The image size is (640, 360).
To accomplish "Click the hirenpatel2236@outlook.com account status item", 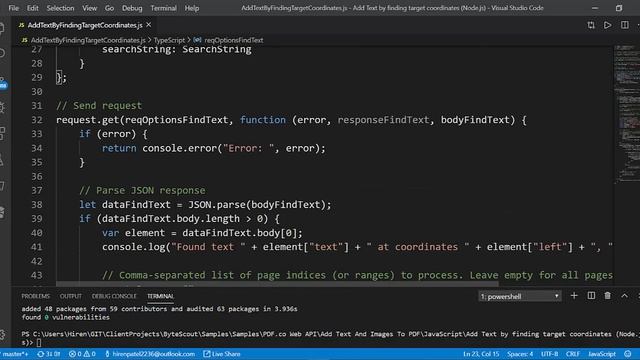I will (x=150, y=354).
